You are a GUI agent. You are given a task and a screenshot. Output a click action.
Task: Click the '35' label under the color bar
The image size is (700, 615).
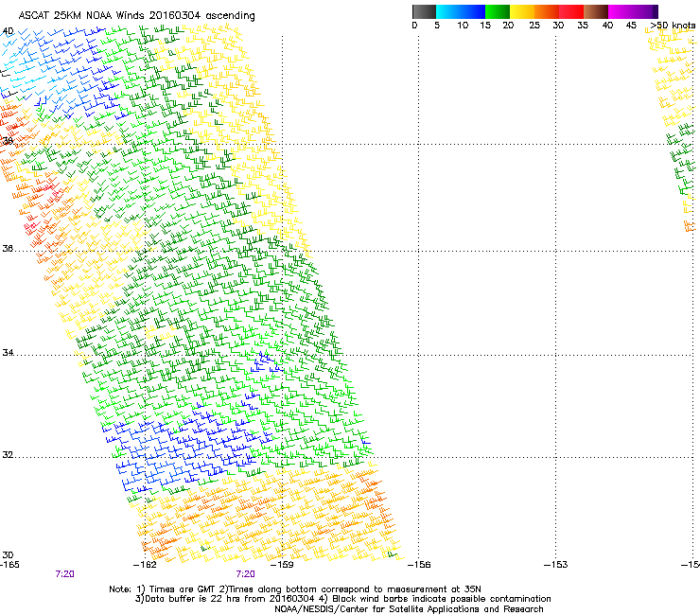583,26
